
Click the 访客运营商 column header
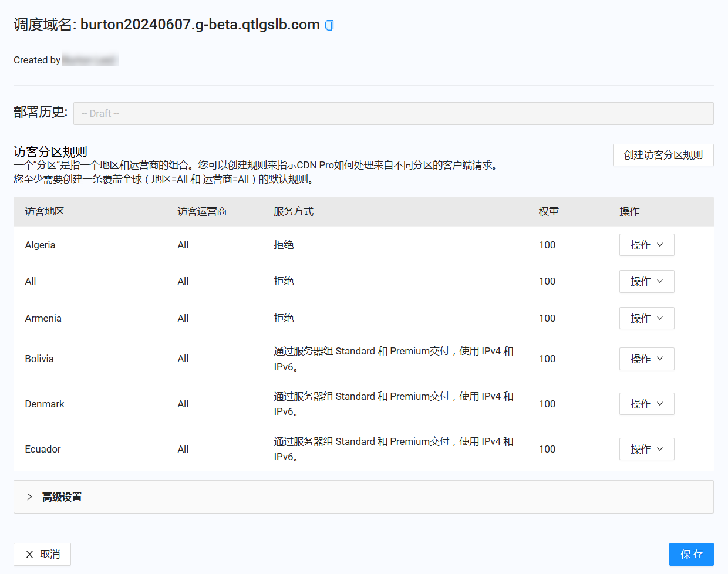tap(202, 211)
